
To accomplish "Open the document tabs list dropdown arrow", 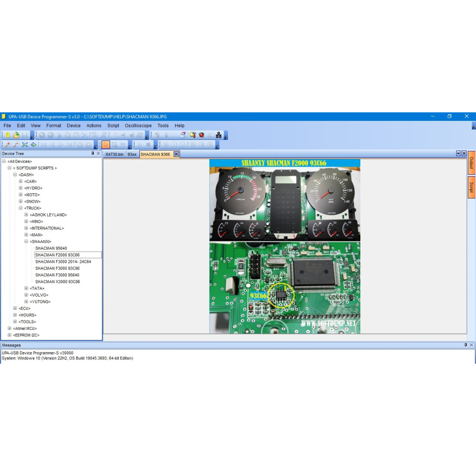I will [x=458, y=154].
